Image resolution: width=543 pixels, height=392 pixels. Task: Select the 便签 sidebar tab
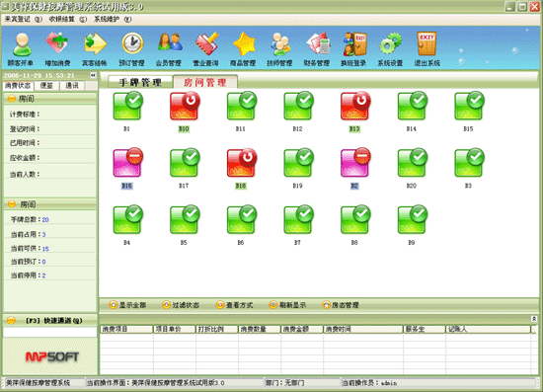(x=46, y=86)
